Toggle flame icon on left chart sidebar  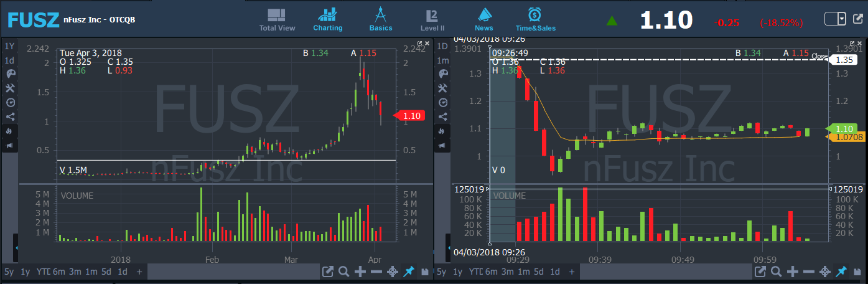coord(9,131)
